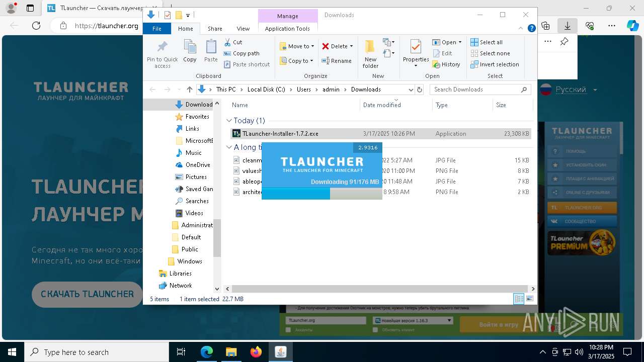Switch to the Share tab
644x362 pixels.
215,29
